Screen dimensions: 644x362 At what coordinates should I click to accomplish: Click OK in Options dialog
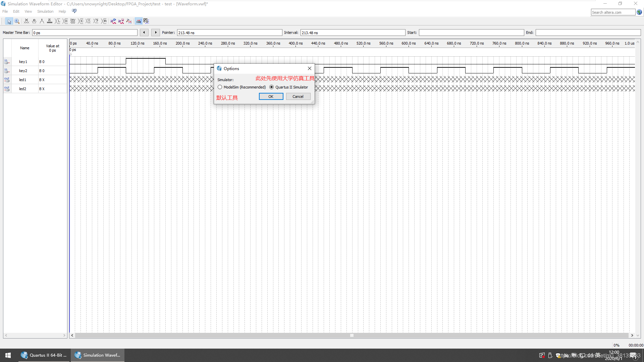pyautogui.click(x=271, y=97)
